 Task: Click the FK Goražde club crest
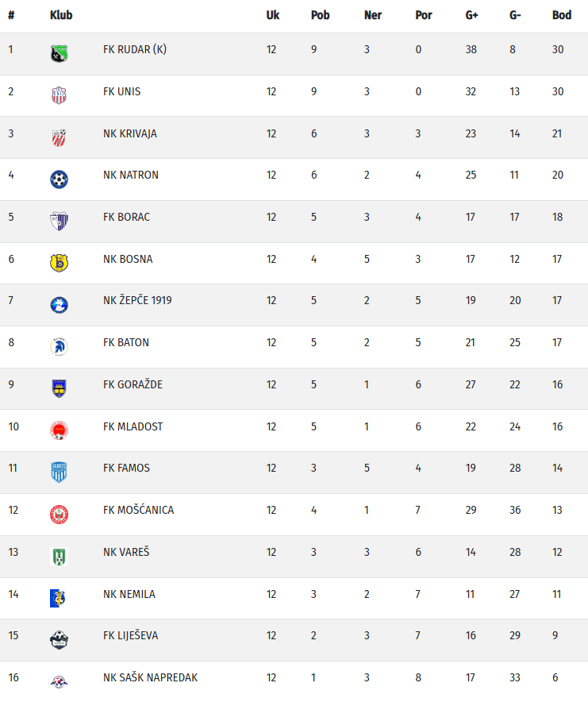coord(59,388)
